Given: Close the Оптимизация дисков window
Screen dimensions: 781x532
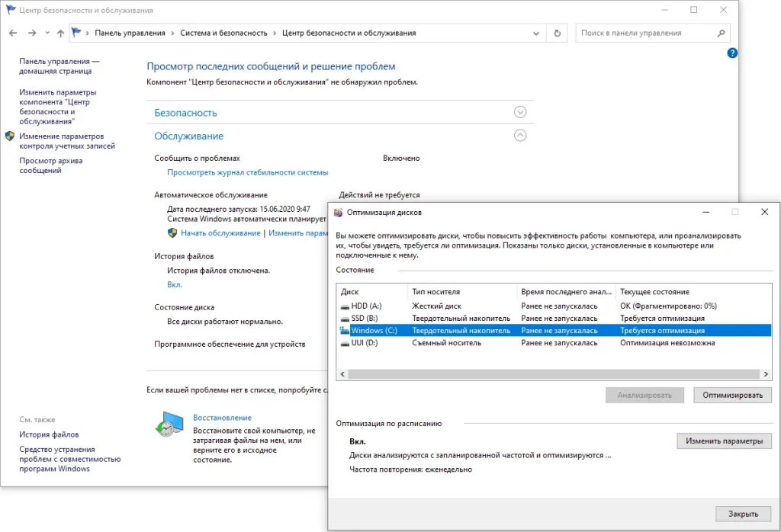Looking at the screenshot, I should pos(764,212).
